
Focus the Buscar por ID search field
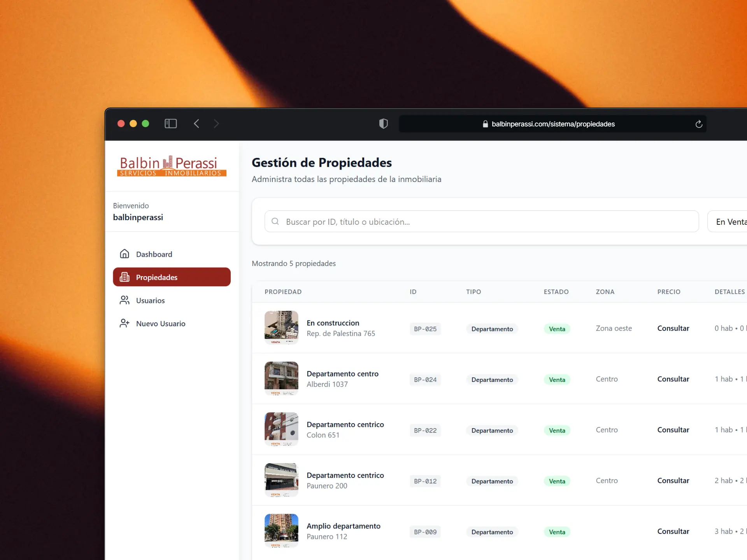[x=482, y=222]
